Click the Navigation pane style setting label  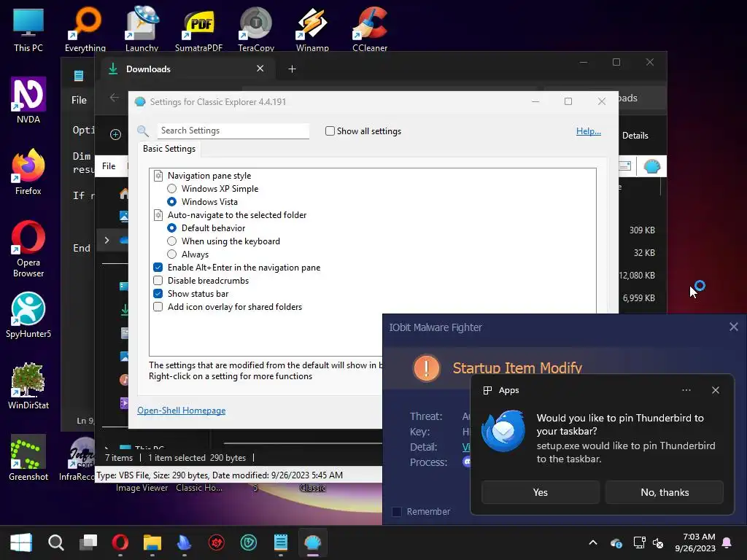pyautogui.click(x=209, y=176)
